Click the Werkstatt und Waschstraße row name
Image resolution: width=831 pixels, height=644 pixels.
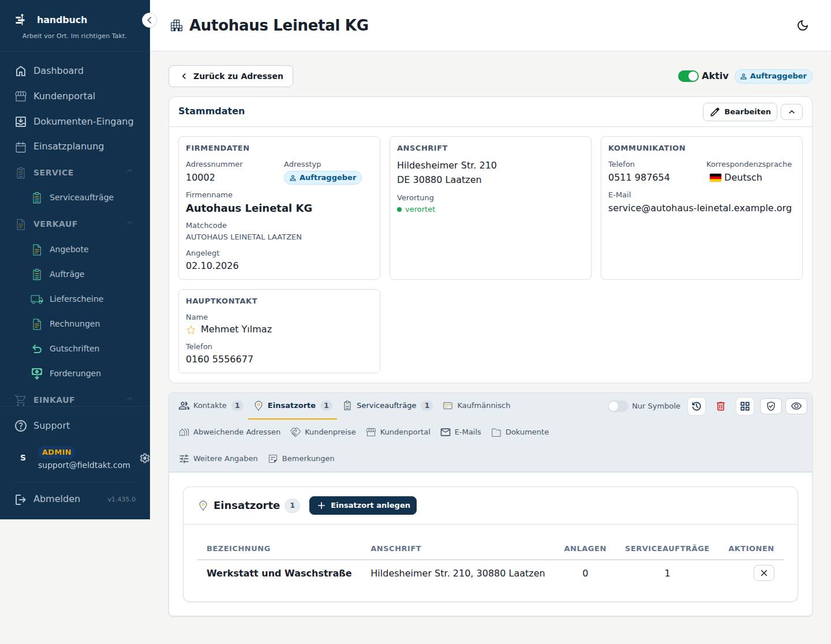(x=279, y=574)
